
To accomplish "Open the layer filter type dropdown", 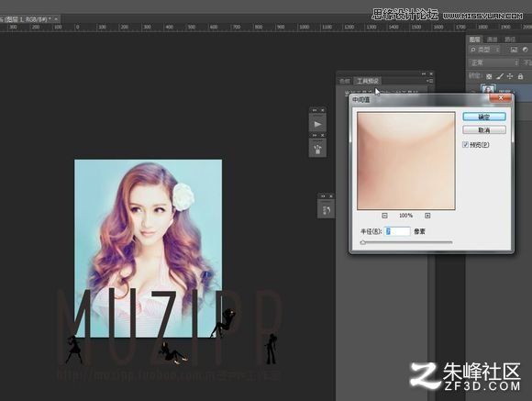I will click(x=485, y=50).
